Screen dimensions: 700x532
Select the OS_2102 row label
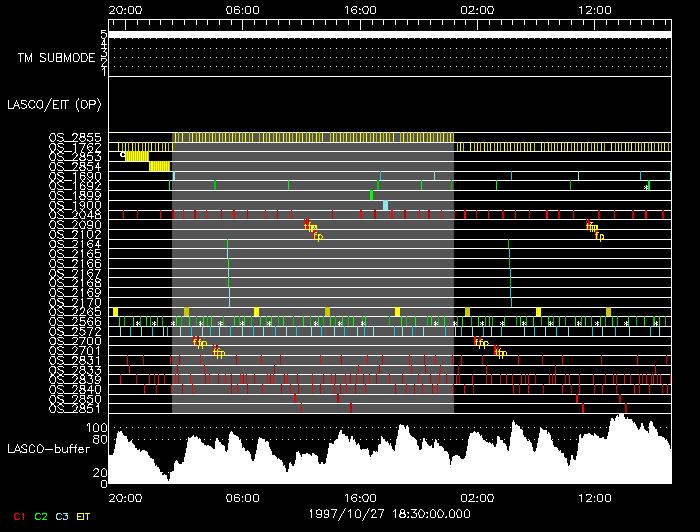coord(75,234)
